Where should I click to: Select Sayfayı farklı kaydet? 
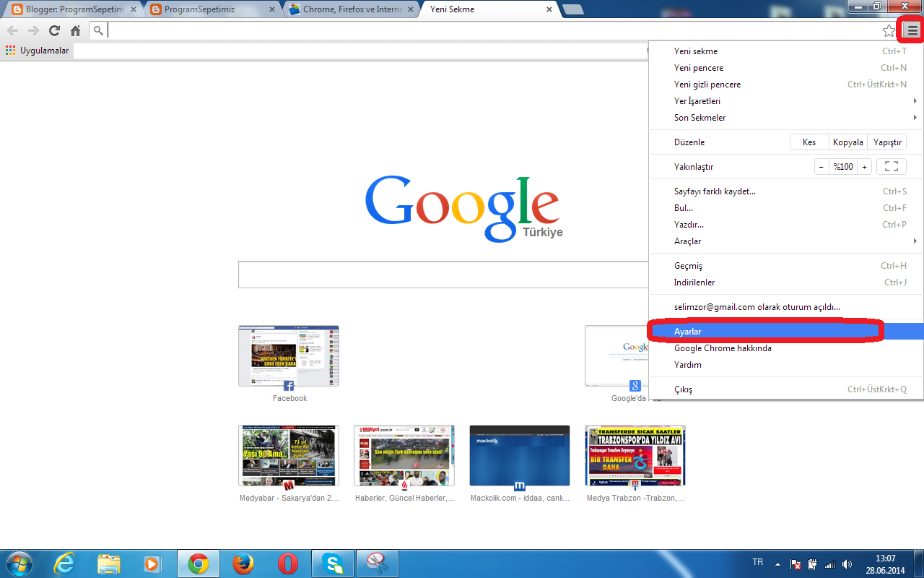786,191
